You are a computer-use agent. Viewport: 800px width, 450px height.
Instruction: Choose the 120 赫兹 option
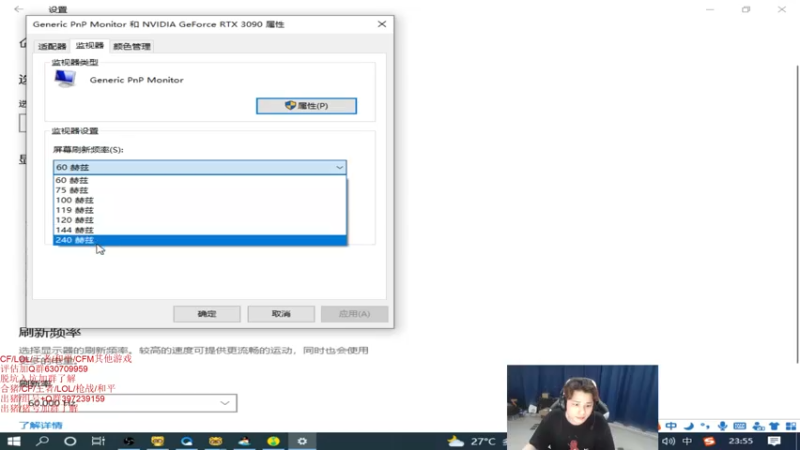[x=199, y=220]
